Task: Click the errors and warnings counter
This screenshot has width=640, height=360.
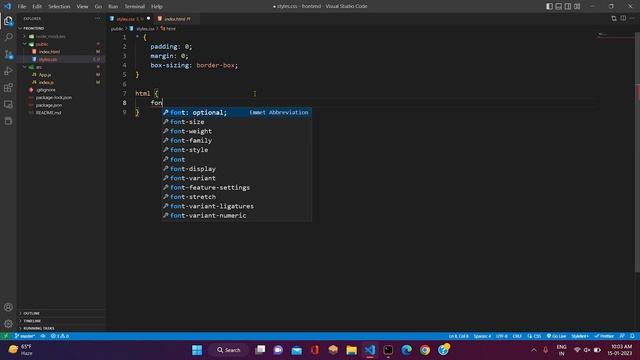Action: click(60, 336)
